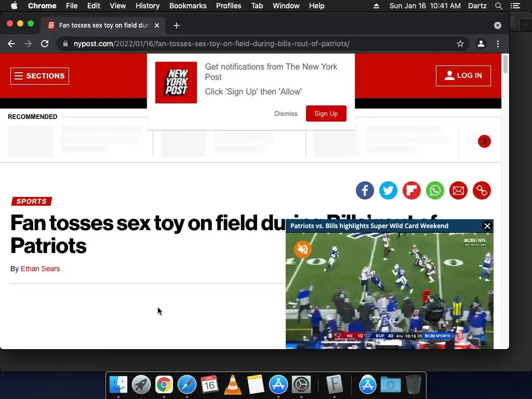Share article by email icon
532x399 pixels.
point(458,190)
